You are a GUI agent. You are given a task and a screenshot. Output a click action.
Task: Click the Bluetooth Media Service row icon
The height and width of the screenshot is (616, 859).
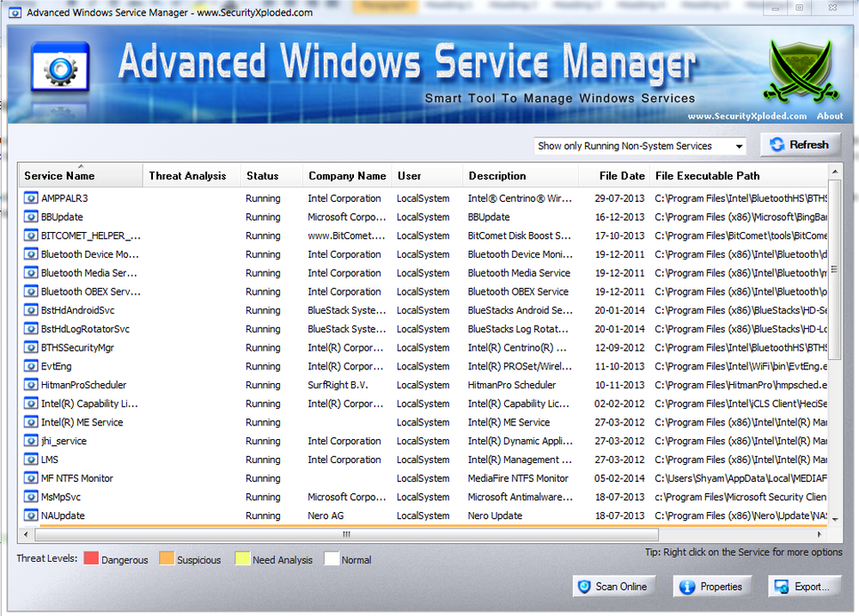click(x=31, y=272)
